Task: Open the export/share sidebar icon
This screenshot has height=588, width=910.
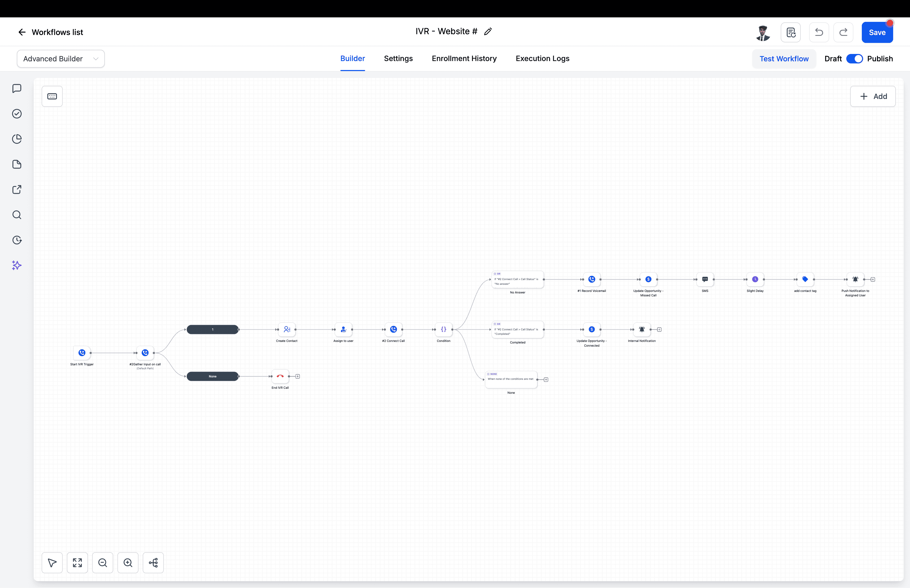Action: pyautogui.click(x=17, y=190)
